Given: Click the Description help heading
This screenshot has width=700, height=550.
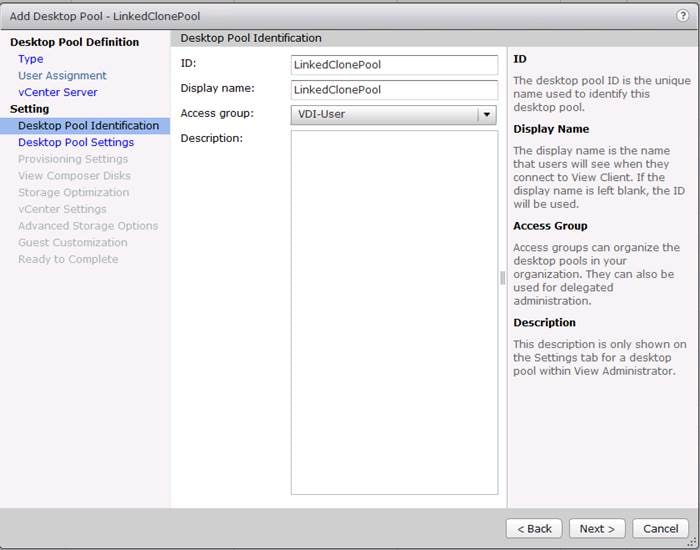Looking at the screenshot, I should [544, 323].
